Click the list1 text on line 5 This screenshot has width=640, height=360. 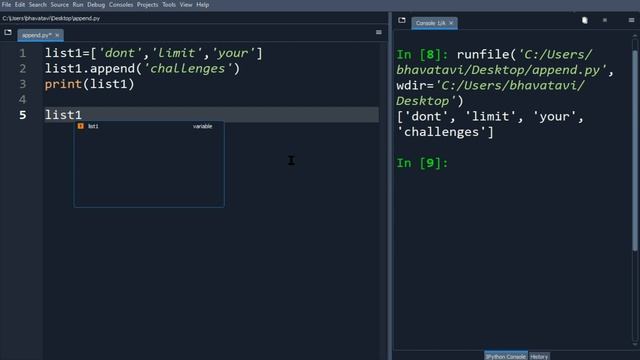pos(63,115)
